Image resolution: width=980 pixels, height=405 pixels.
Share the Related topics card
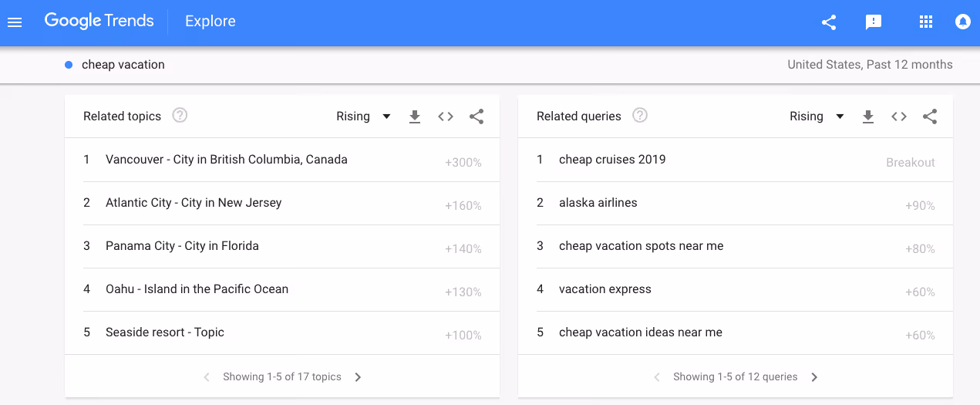click(x=477, y=116)
